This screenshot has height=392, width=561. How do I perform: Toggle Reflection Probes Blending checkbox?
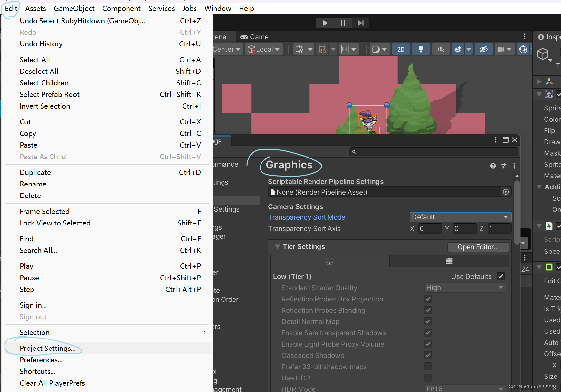tap(428, 310)
